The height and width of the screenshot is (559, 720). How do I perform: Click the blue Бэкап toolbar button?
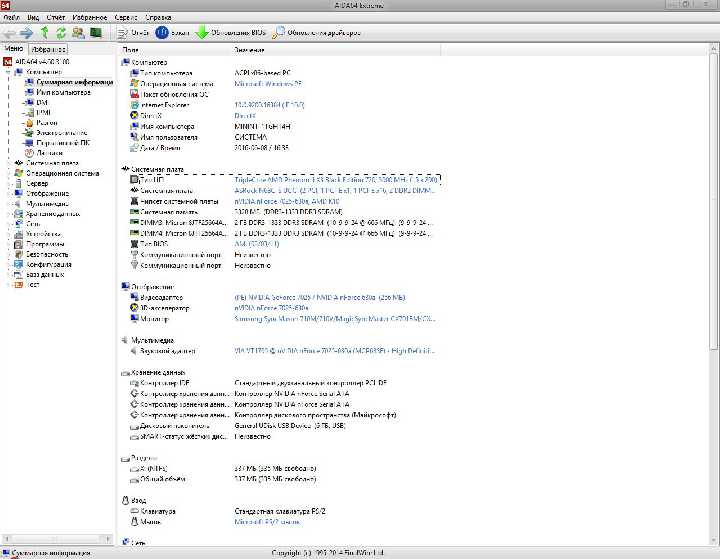172,33
